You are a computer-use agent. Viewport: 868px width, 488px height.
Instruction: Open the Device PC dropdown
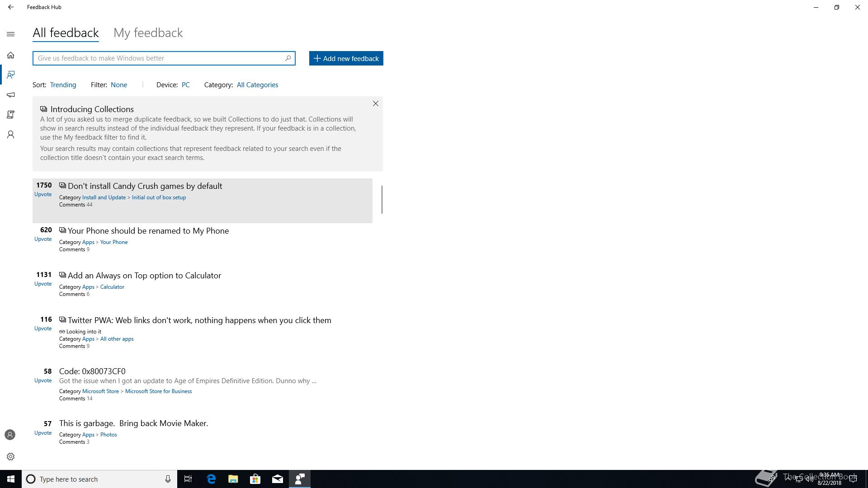[185, 85]
